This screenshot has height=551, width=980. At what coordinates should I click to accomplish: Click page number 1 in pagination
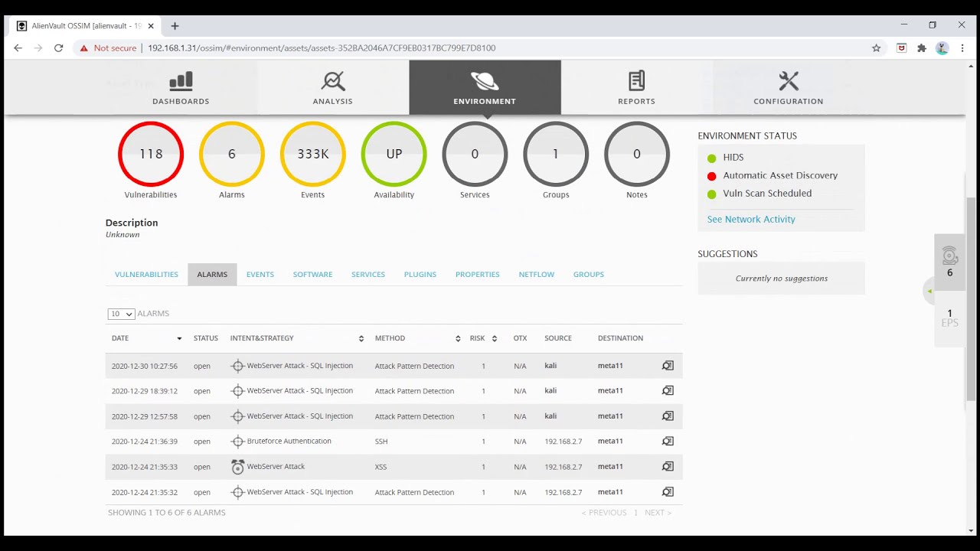(635, 513)
